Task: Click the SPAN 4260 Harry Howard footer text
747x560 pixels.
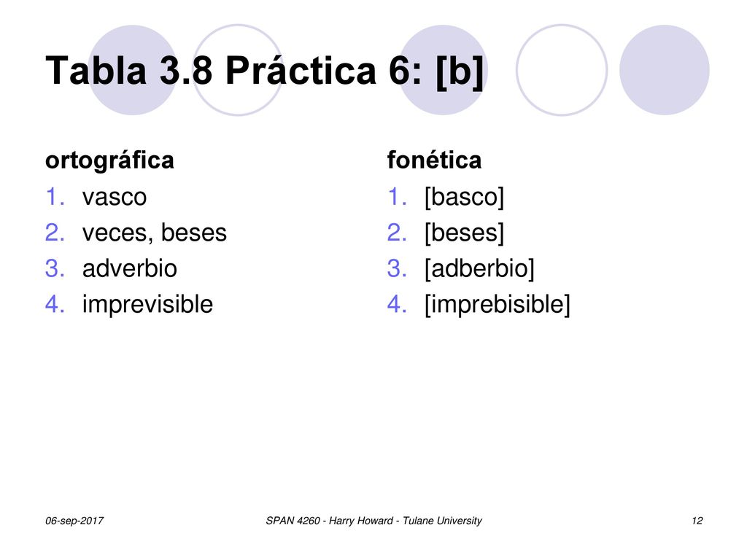Action: click(373, 521)
